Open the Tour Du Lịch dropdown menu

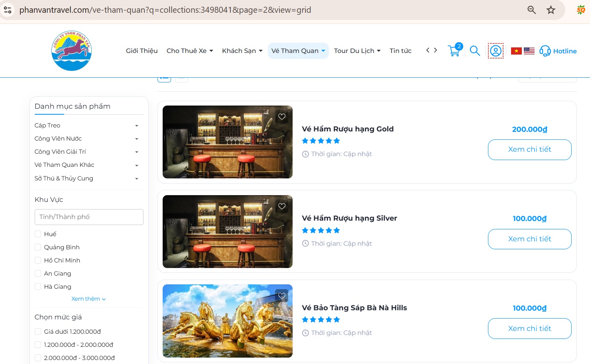pos(356,51)
